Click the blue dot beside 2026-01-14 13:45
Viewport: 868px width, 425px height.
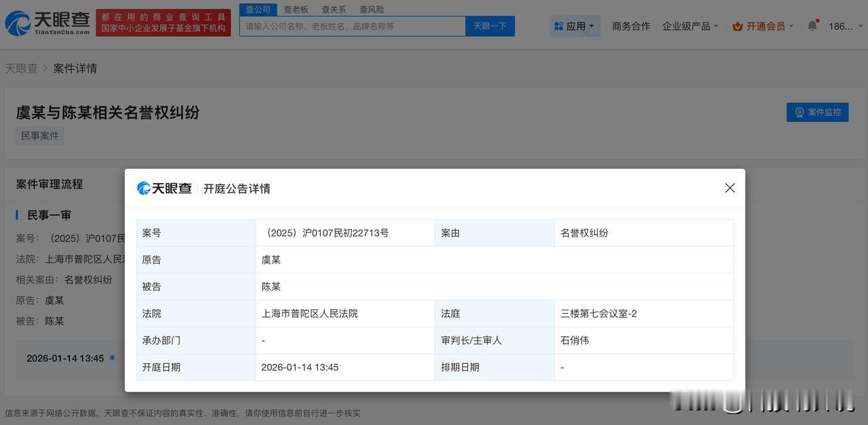click(113, 357)
